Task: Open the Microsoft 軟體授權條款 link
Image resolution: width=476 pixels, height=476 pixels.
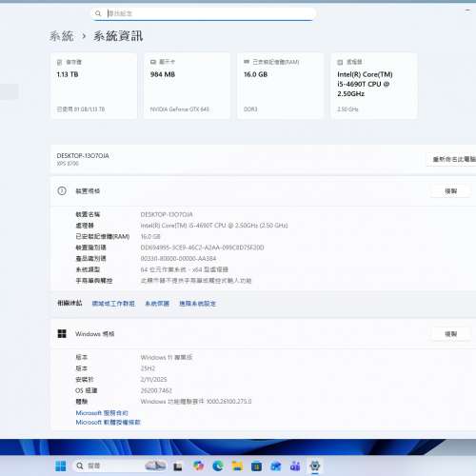Action: (x=108, y=423)
